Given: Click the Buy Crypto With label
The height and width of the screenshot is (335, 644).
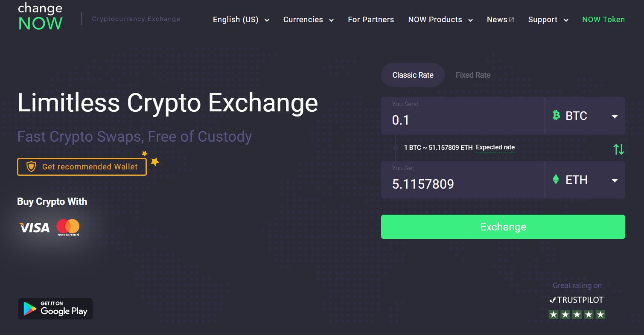Looking at the screenshot, I should (52, 201).
